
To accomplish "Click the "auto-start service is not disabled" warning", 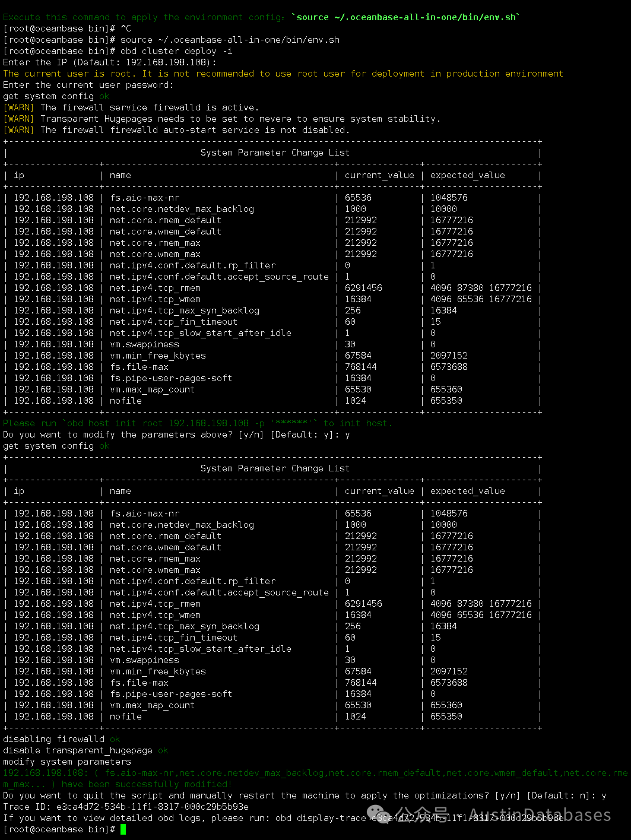I will [x=176, y=130].
